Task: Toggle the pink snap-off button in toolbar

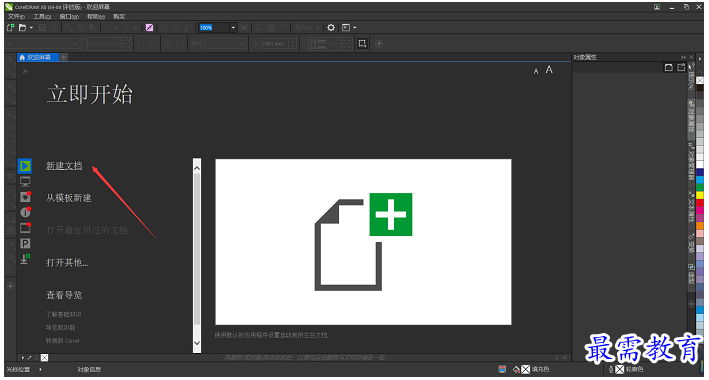Action: tap(149, 28)
